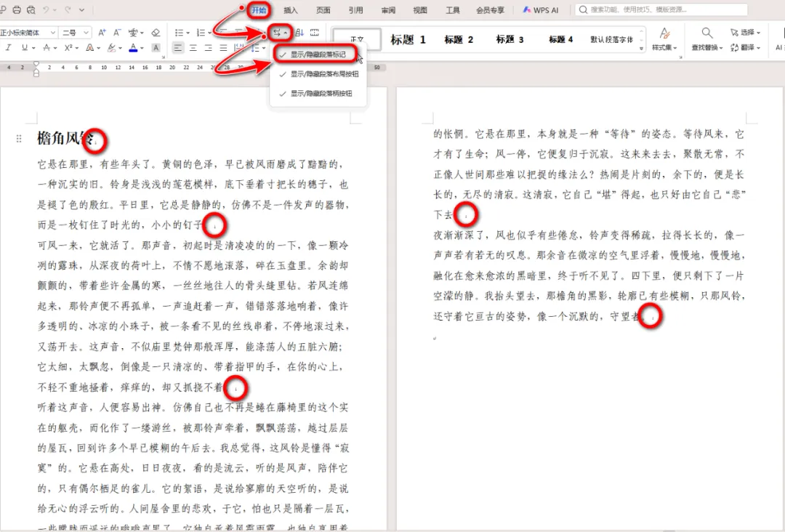The image size is (785, 532).
Task: Click the italic I icon
Action: [9, 47]
